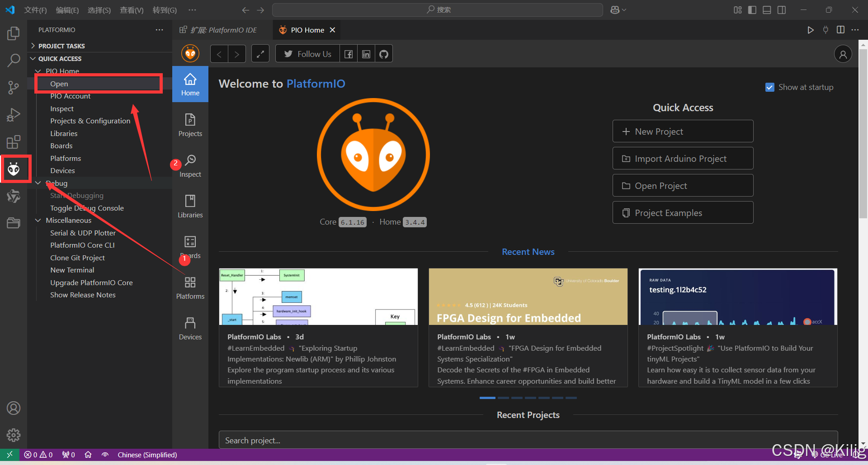Viewport: 868px width, 465px height.
Task: Click the title bar search box
Action: [x=438, y=10]
